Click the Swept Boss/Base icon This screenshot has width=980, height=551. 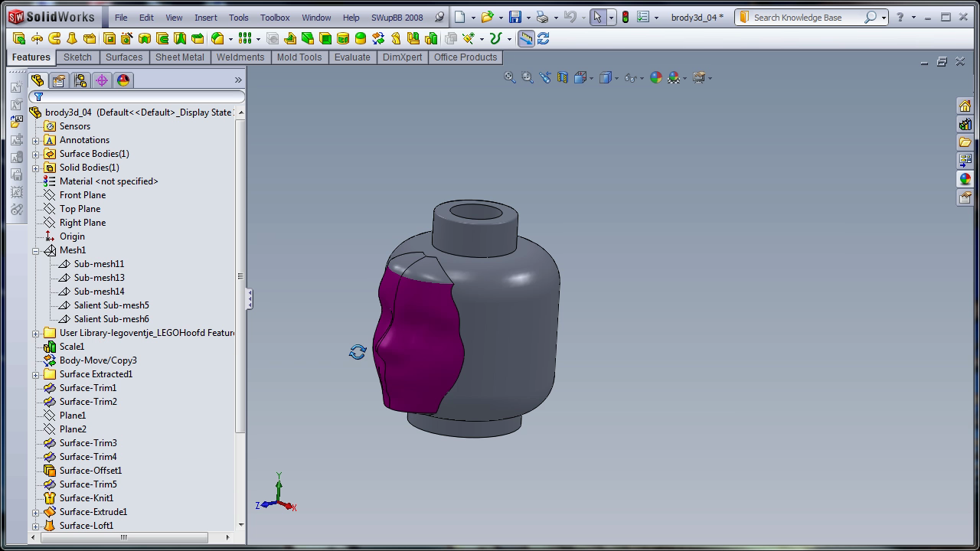(x=54, y=38)
